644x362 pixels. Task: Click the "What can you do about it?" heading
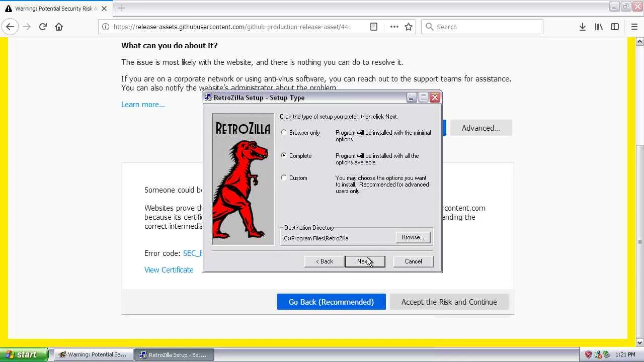(170, 45)
